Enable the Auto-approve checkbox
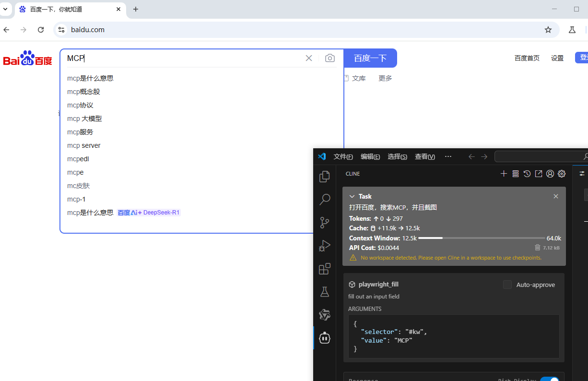The image size is (588, 381). (507, 285)
